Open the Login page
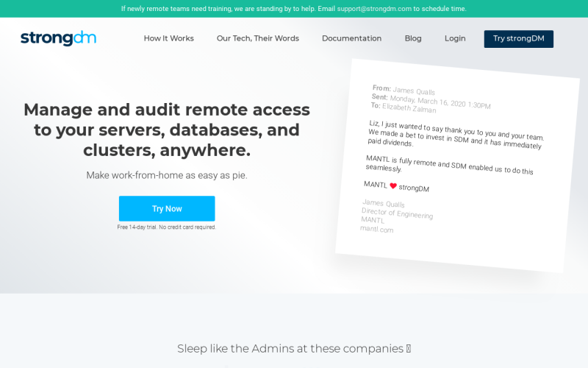Screen dimensions: 588x368 pyautogui.click(x=455, y=38)
